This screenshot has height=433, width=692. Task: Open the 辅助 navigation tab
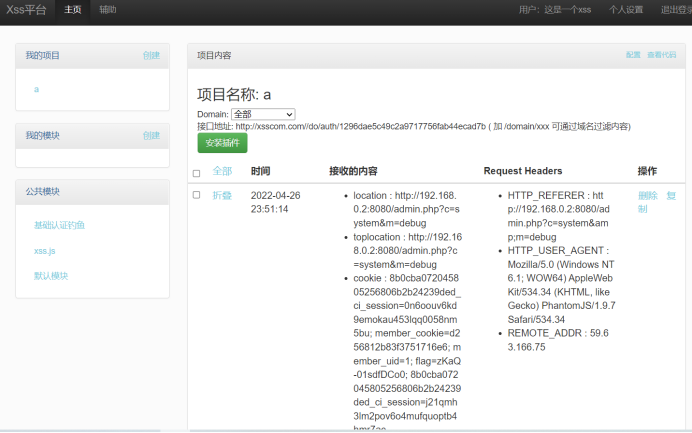pos(107,10)
